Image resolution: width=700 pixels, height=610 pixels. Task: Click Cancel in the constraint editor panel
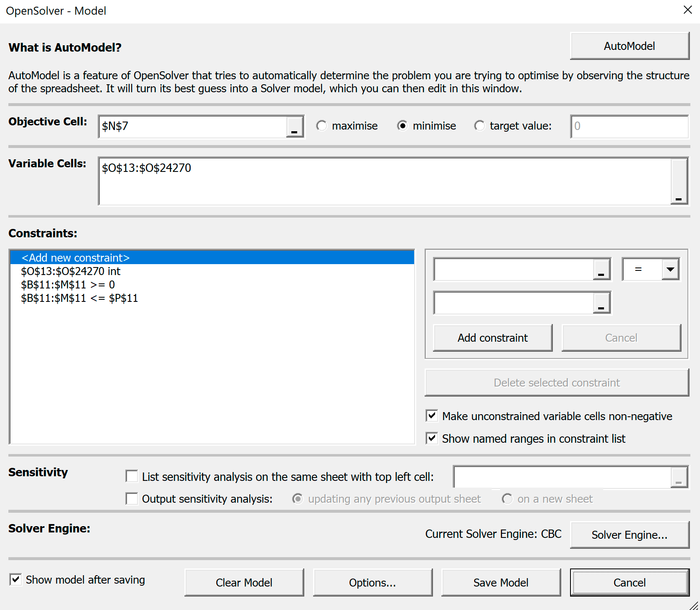point(621,338)
